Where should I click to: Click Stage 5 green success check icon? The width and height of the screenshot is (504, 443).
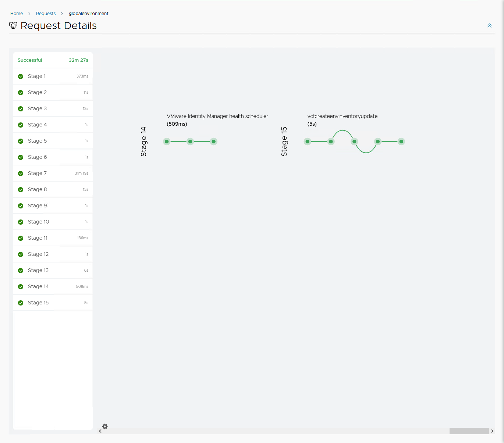click(x=21, y=141)
